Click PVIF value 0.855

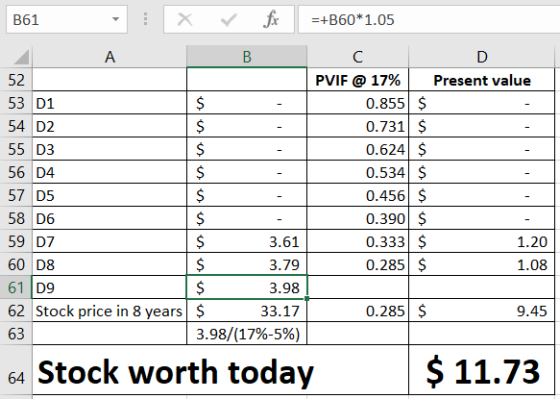(x=358, y=103)
